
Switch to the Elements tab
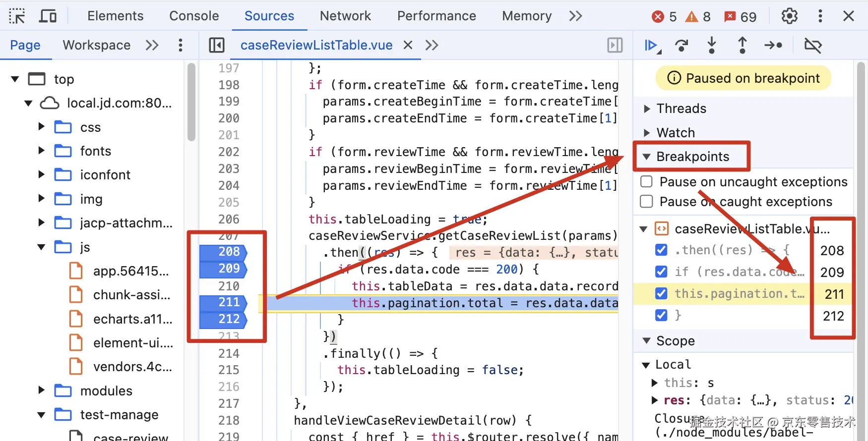click(115, 16)
